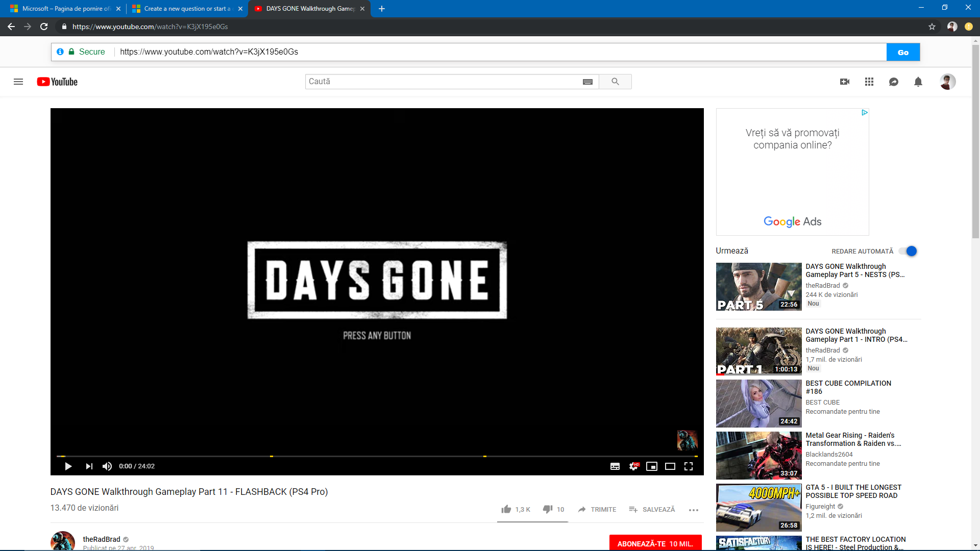The width and height of the screenshot is (980, 551).
Task: Open the player settings gear
Action: [633, 466]
